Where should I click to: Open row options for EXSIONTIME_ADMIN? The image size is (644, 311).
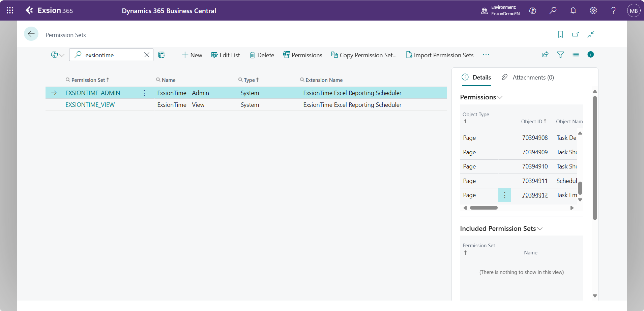click(144, 93)
